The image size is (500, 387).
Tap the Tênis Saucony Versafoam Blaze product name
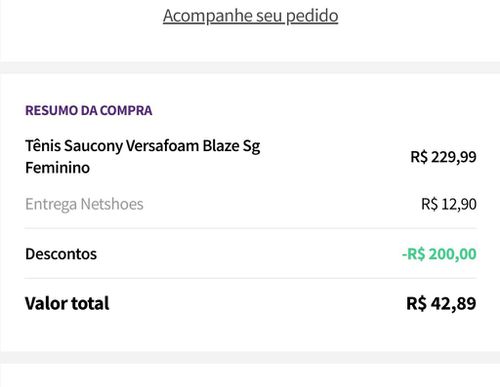click(x=143, y=157)
